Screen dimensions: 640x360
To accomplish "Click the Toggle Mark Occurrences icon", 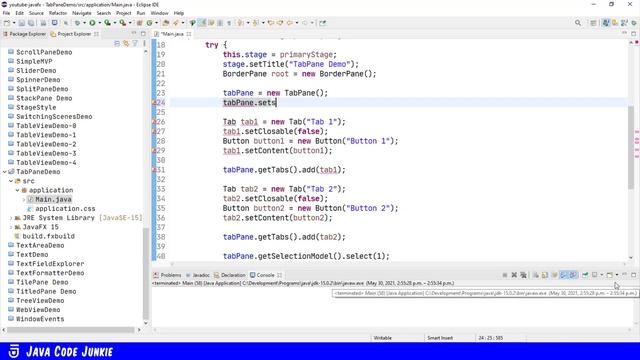I will tap(202, 23).
